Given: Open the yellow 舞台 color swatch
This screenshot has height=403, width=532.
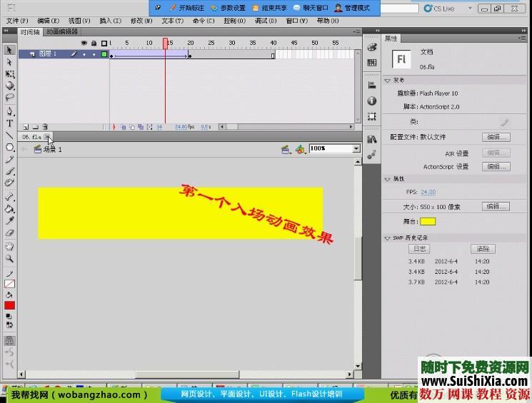Looking at the screenshot, I should (428, 221).
